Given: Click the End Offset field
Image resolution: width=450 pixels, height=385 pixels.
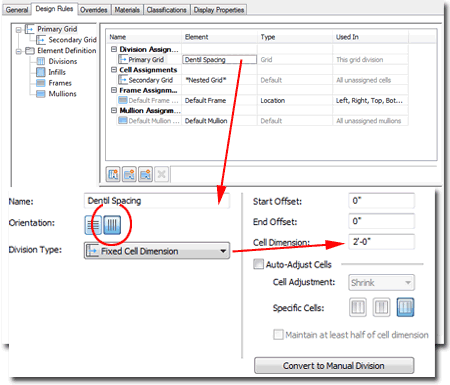Looking at the screenshot, I should coord(381,221).
